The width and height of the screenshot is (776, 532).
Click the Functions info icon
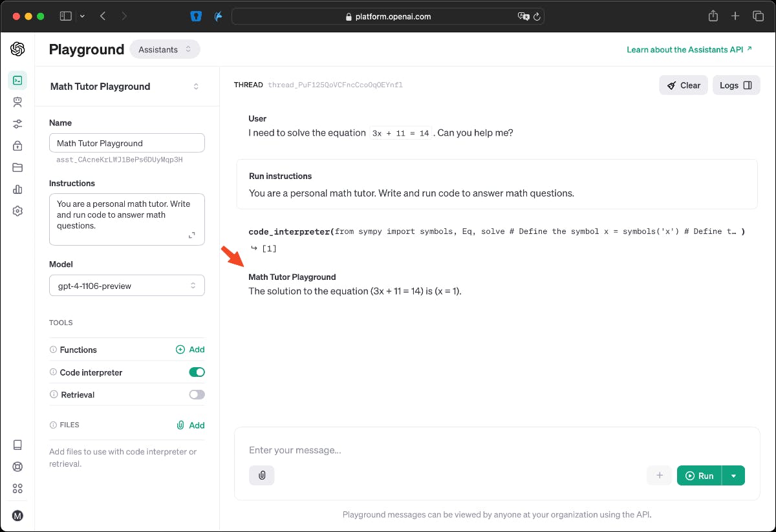pos(53,350)
